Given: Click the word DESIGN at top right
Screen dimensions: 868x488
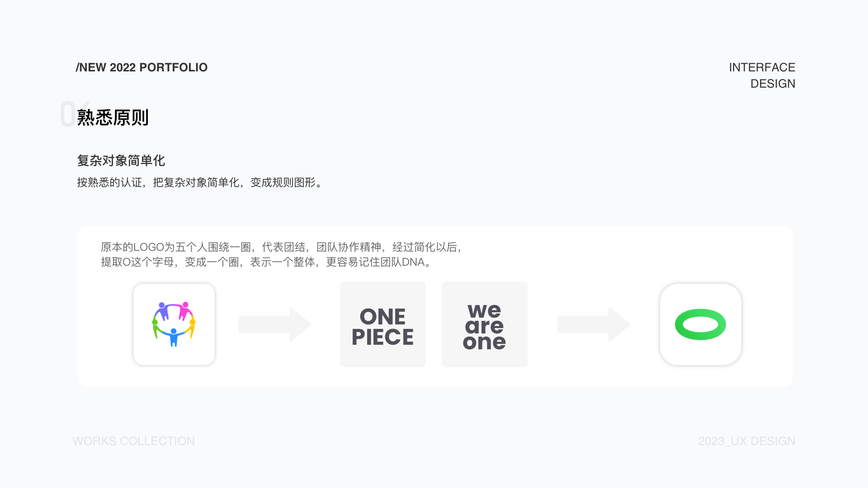Looking at the screenshot, I should (773, 84).
